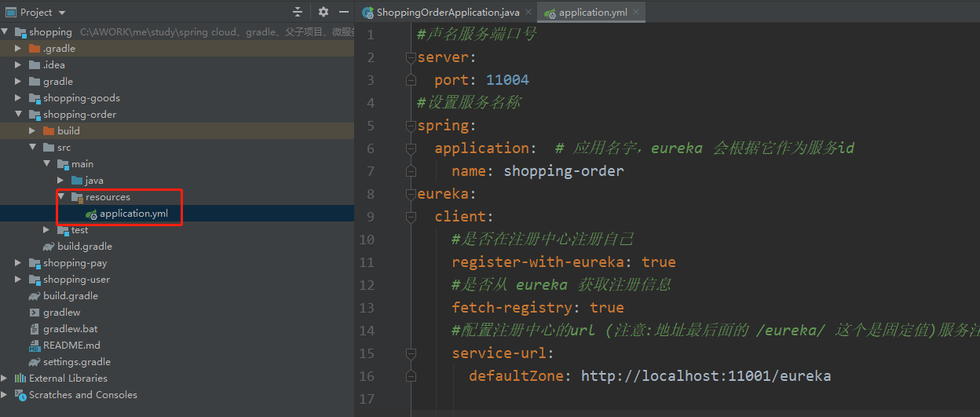Click the orange build folder icon

(49, 131)
